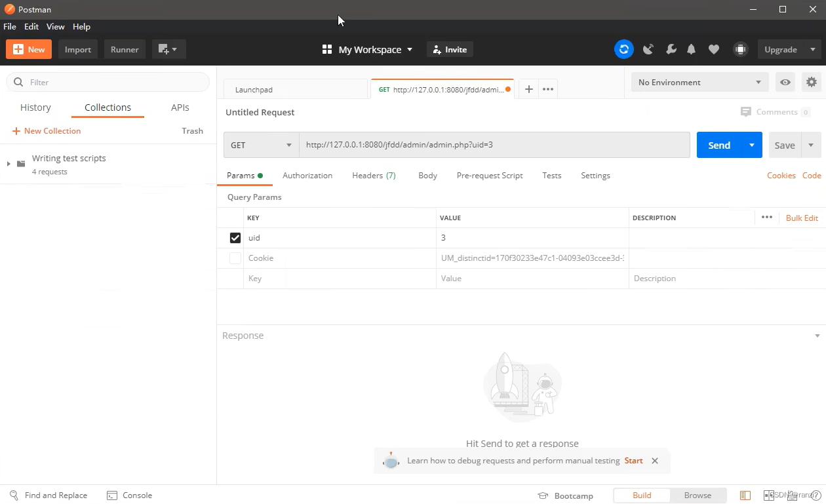Viewport: 826px width, 504px height.
Task: Click the Invite user icon
Action: tap(437, 50)
